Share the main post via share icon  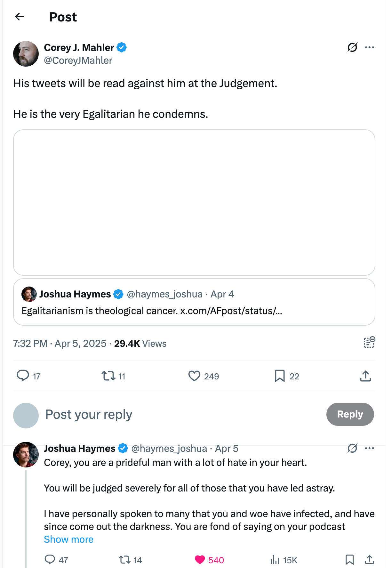[x=365, y=376]
